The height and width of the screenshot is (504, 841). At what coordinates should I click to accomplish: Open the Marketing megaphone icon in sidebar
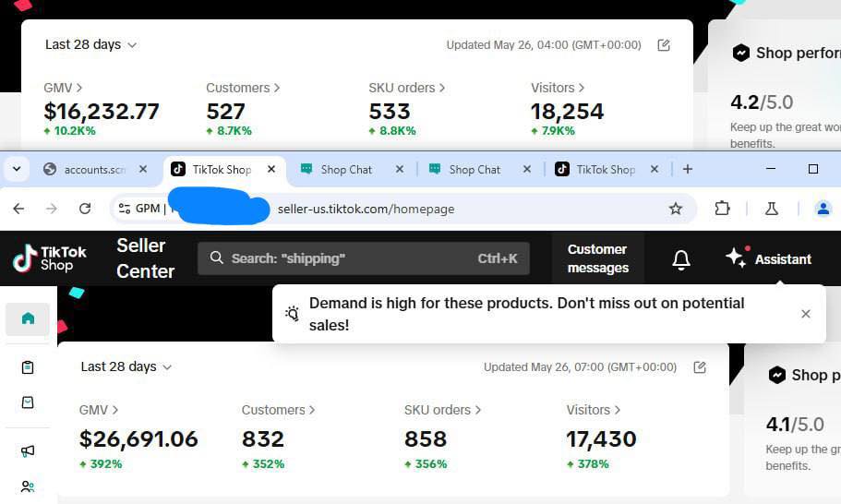click(x=28, y=450)
